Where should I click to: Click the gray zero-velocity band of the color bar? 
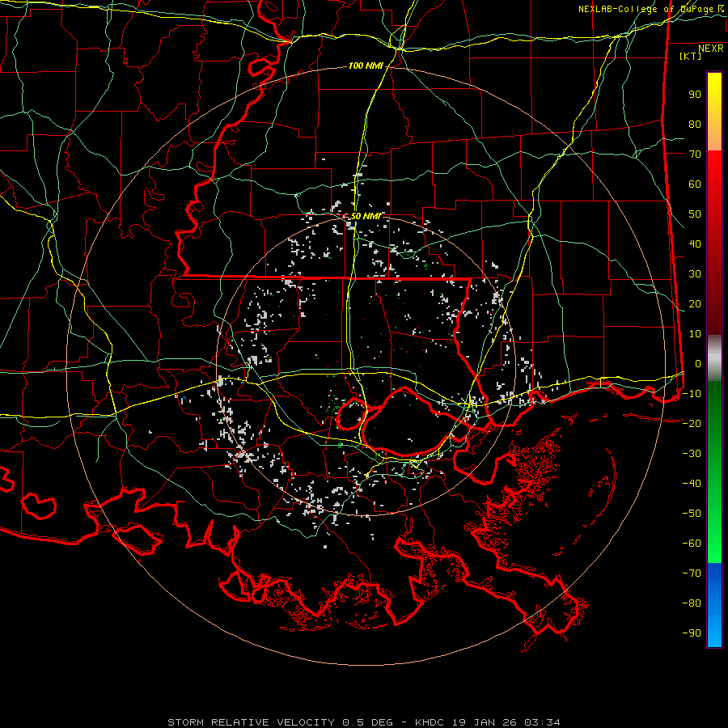tap(714, 358)
